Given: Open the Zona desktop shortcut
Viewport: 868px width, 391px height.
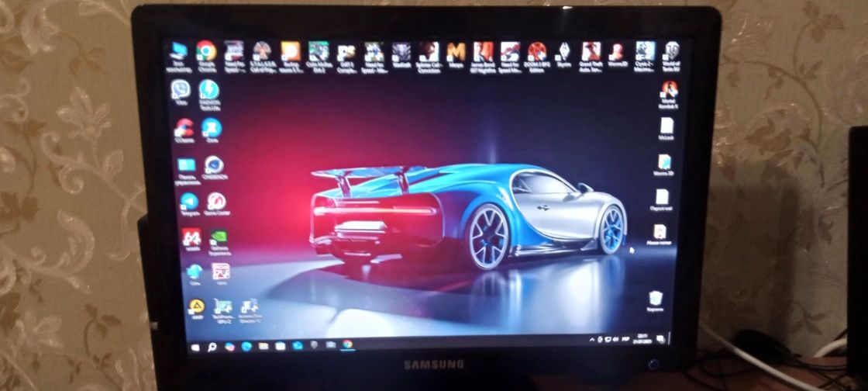Looking at the screenshot, I should click(212, 130).
